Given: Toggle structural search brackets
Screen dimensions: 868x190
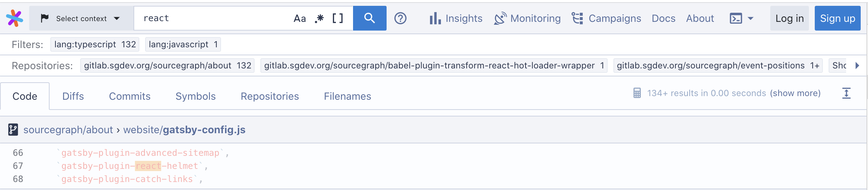Looking at the screenshot, I should click(x=338, y=18).
